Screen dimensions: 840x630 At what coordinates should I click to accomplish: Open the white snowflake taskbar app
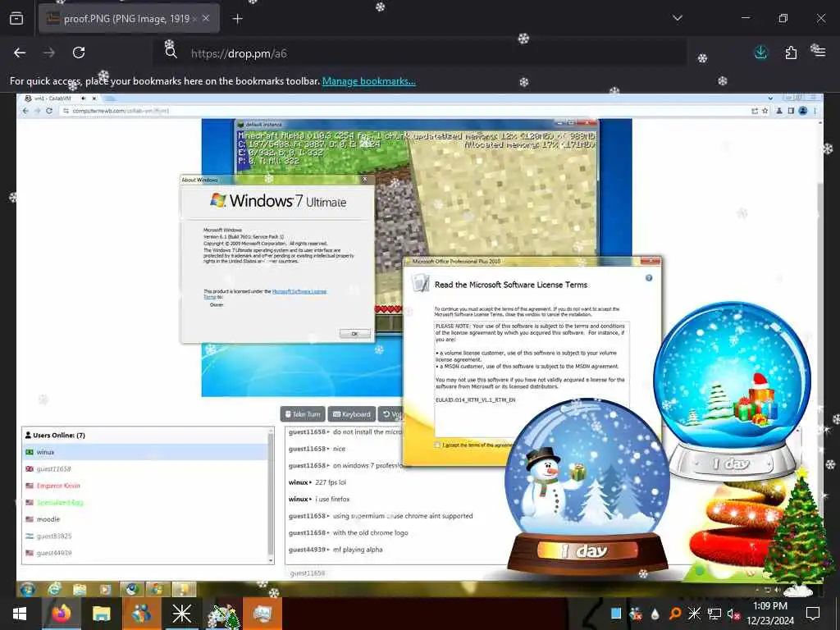pos(181,614)
